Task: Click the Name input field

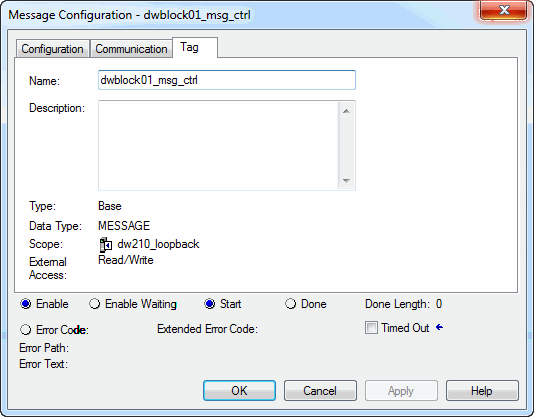Action: pyautogui.click(x=227, y=80)
